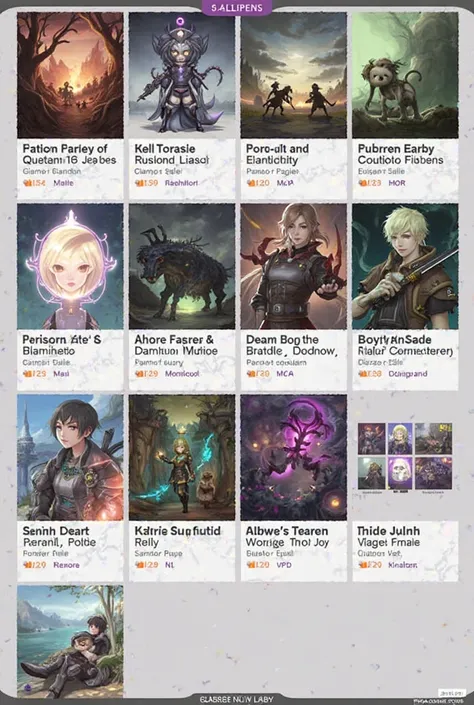
Task: Open the Ahore Fasrer dark beast artwork
Action: tap(182, 266)
